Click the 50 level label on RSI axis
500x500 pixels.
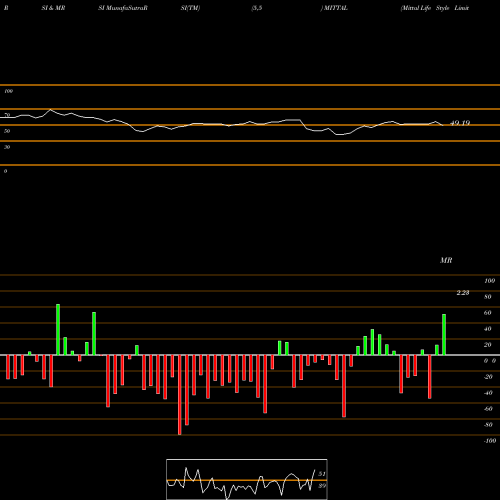7,131
